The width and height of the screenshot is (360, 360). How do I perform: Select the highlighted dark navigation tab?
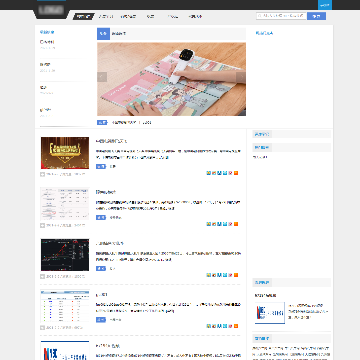[83, 16]
